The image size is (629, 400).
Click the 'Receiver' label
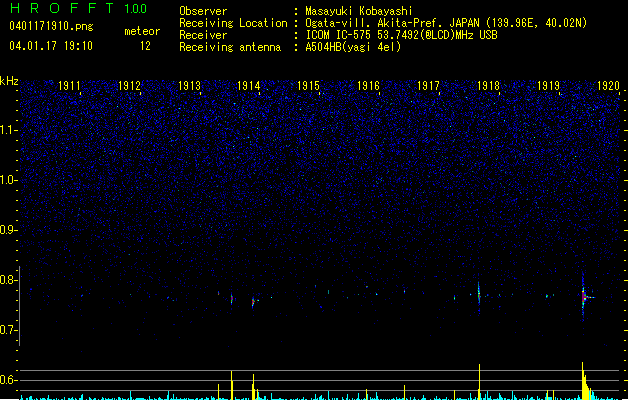tap(203, 35)
